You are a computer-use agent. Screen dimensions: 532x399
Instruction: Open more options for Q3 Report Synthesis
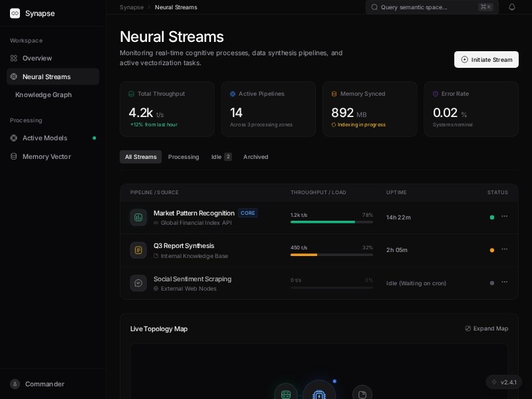coord(505,249)
